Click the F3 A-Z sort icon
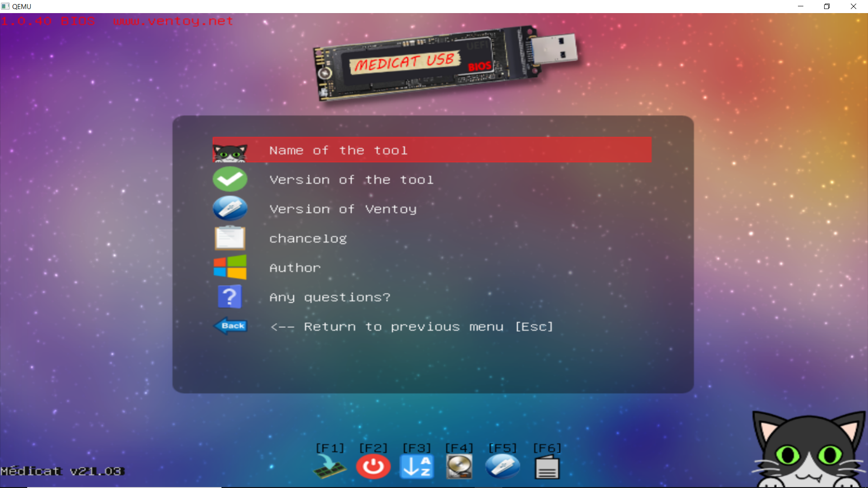 pyautogui.click(x=417, y=467)
